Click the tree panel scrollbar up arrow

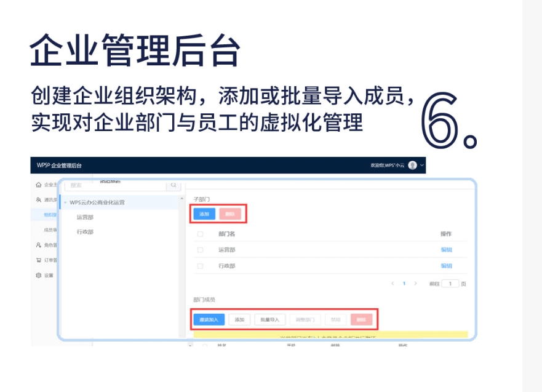coord(182,199)
